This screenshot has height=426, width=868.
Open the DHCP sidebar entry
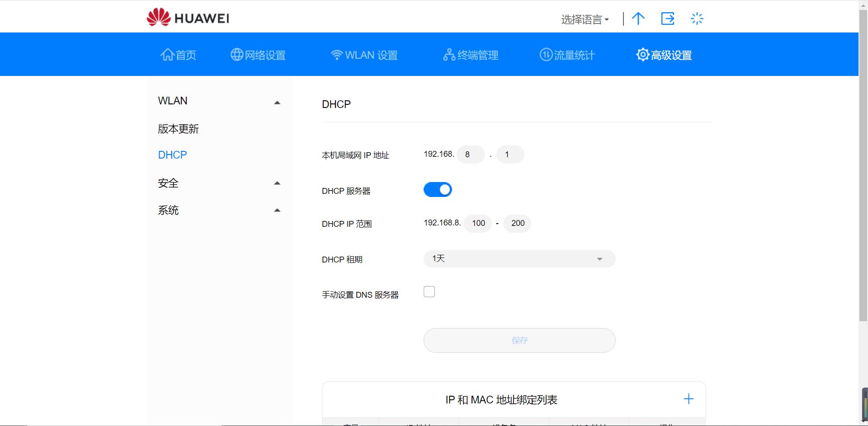coord(172,154)
